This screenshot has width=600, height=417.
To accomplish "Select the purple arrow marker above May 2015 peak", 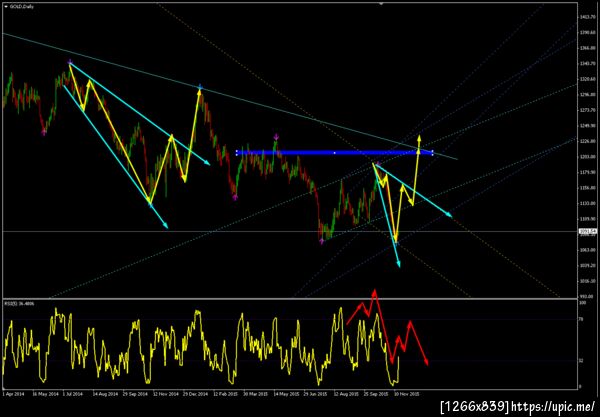I will pyautogui.click(x=276, y=137).
